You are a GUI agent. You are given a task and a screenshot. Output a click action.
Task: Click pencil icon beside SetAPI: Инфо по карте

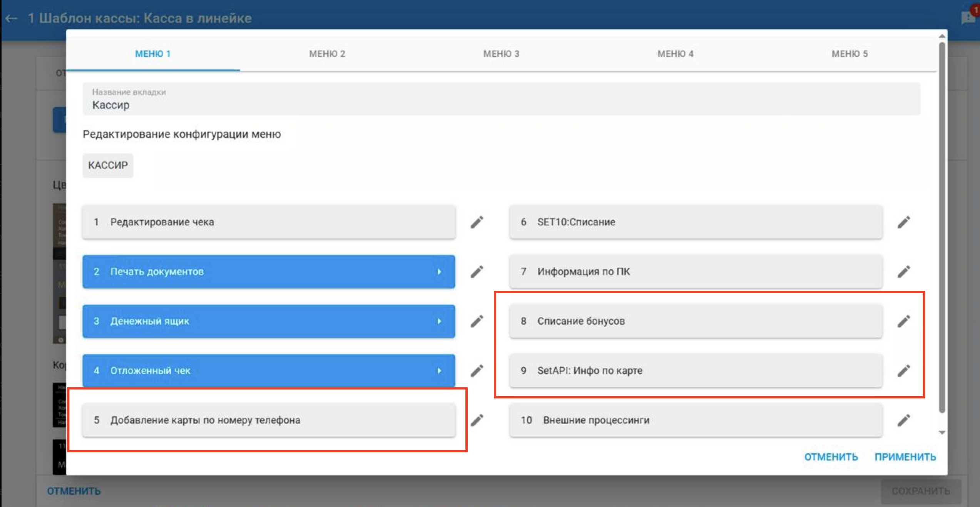pyautogui.click(x=904, y=371)
